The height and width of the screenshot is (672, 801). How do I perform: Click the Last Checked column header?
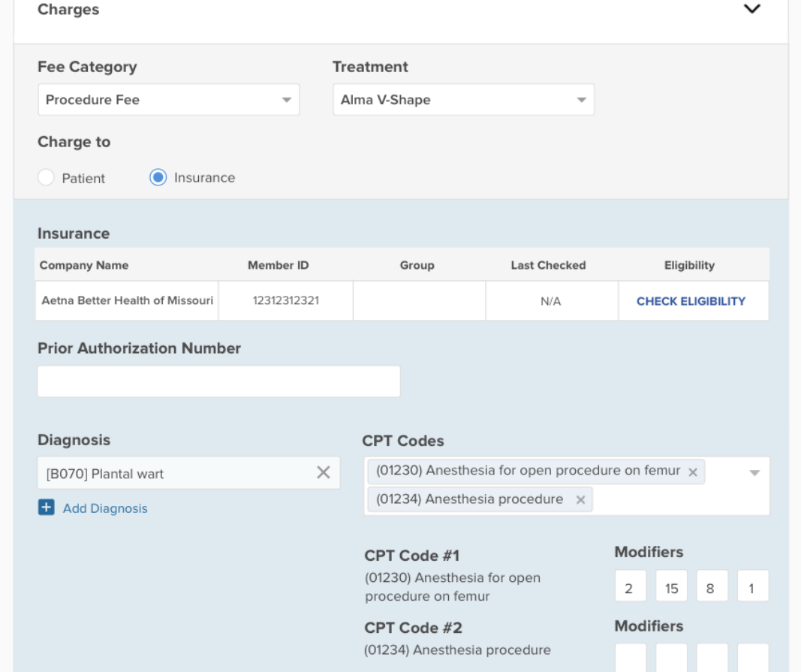tap(548, 265)
